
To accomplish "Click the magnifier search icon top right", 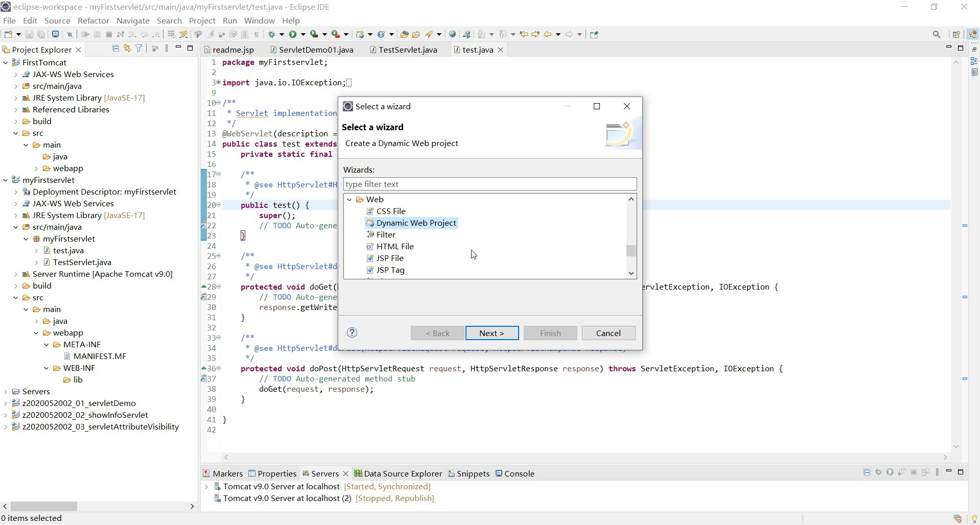I will click(937, 34).
